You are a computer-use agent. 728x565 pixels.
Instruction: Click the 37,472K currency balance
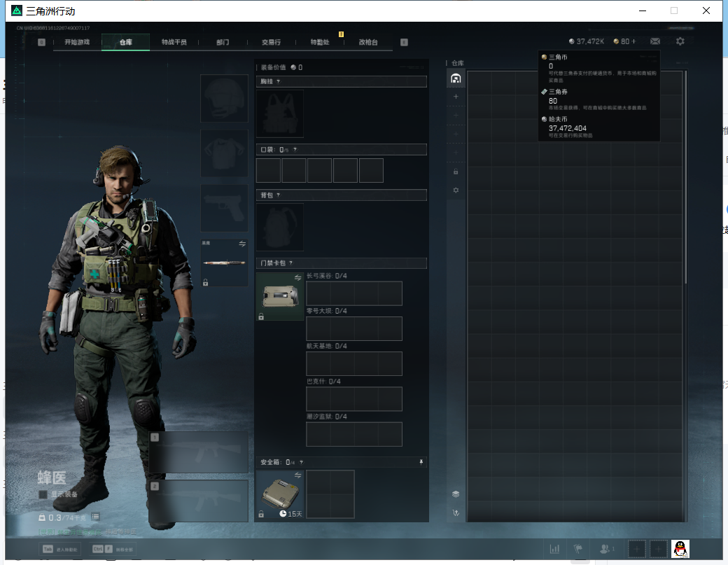(587, 41)
